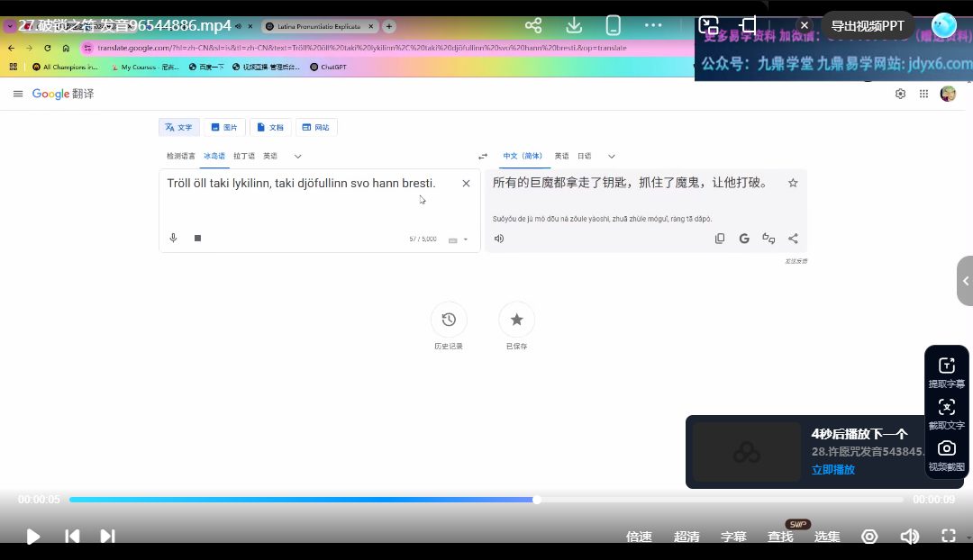Listen to the Chinese translation via speaker icon
The image size is (973, 560).
[x=499, y=239]
